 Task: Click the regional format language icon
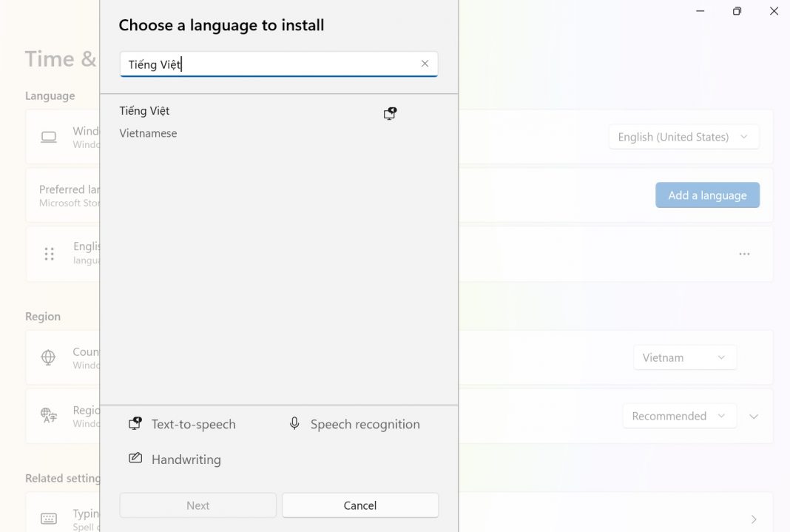(x=48, y=416)
